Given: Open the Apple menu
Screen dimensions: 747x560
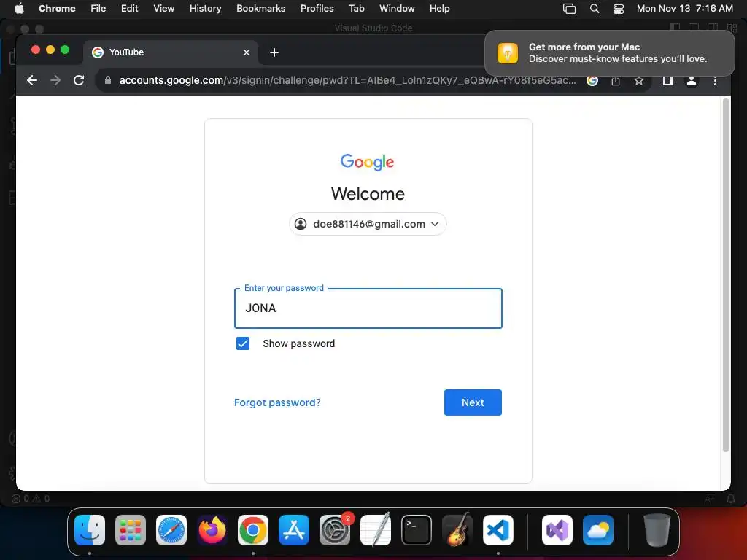Looking at the screenshot, I should point(19,8).
